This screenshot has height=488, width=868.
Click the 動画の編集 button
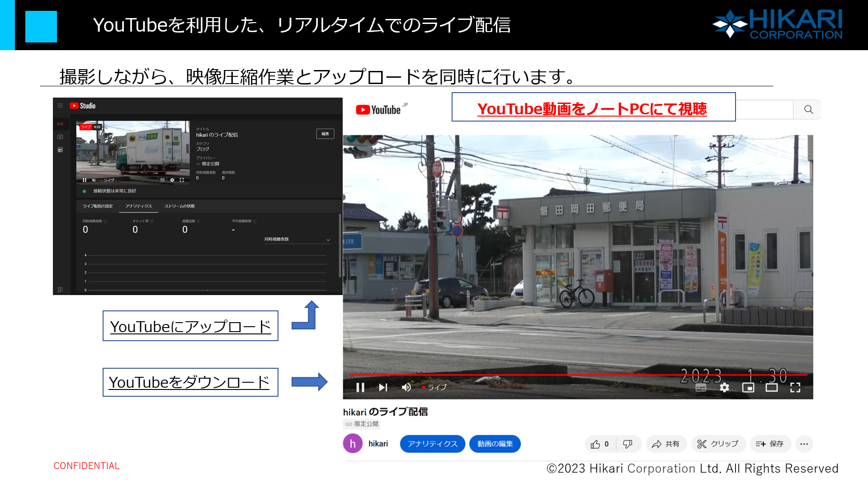[x=495, y=444]
